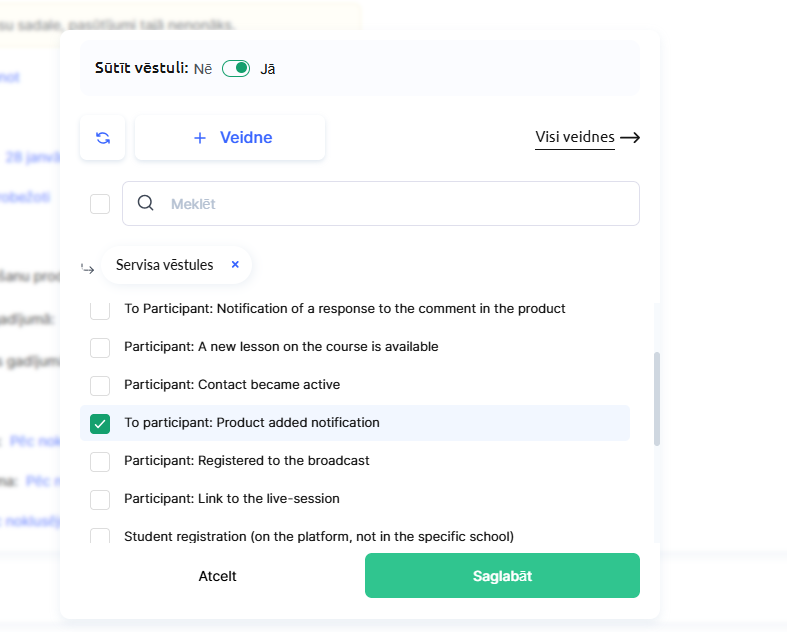Check A new lesson on the course checkbox
Viewport: 787px width, 632px height.
click(100, 347)
